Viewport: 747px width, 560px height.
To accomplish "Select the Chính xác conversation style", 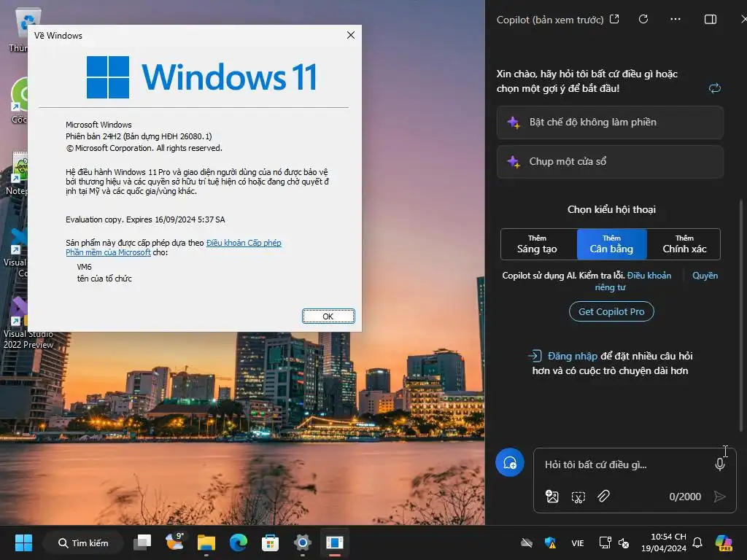I will click(684, 244).
